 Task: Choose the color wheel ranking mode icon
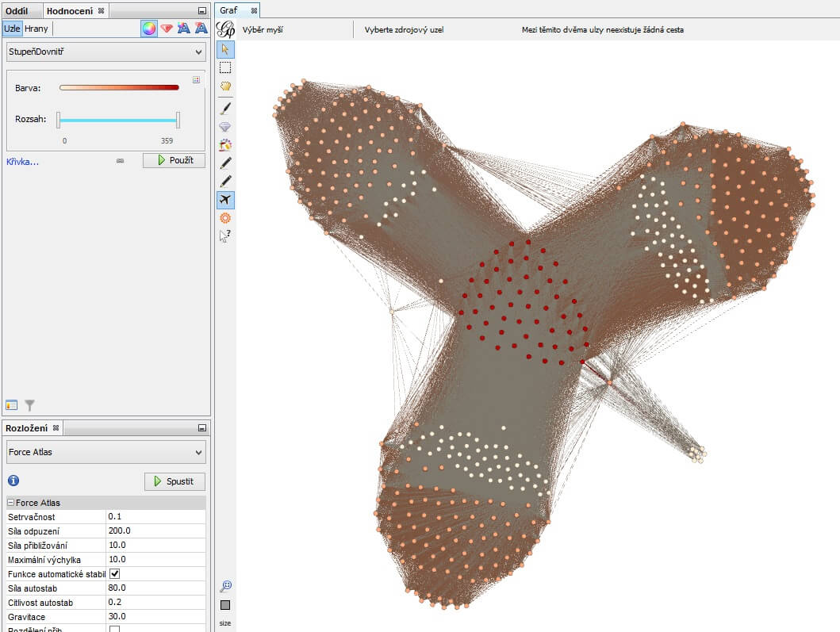149,29
